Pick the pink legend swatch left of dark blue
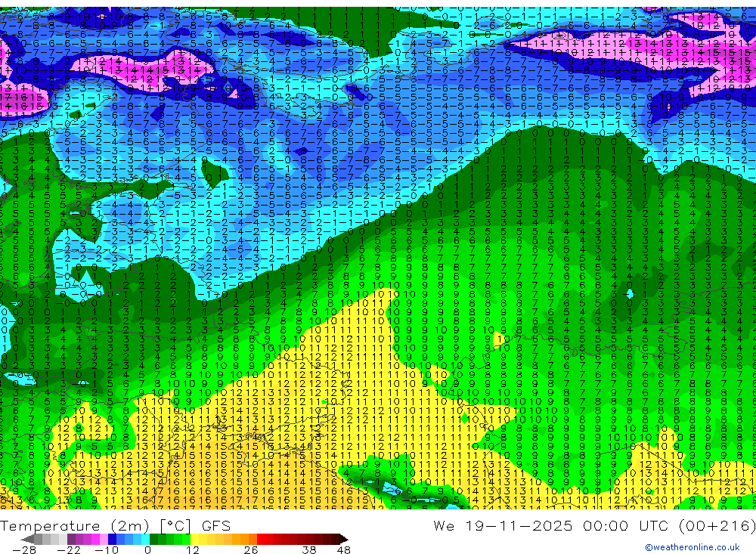756x554 pixels. [104, 540]
